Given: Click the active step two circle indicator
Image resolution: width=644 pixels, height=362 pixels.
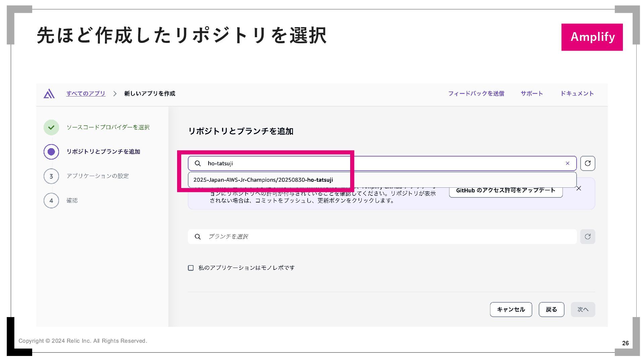Looking at the screenshot, I should [x=51, y=152].
